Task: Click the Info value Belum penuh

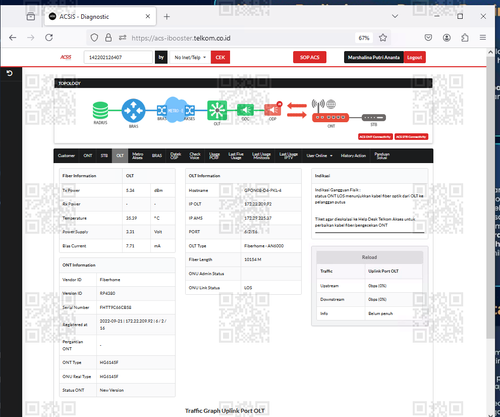Action: point(380,313)
